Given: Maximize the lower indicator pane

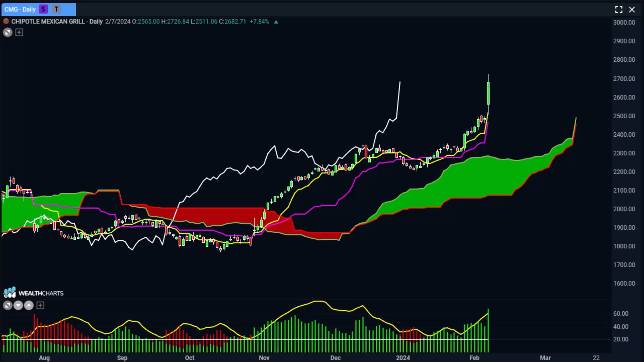Looking at the screenshot, I should click(8, 305).
